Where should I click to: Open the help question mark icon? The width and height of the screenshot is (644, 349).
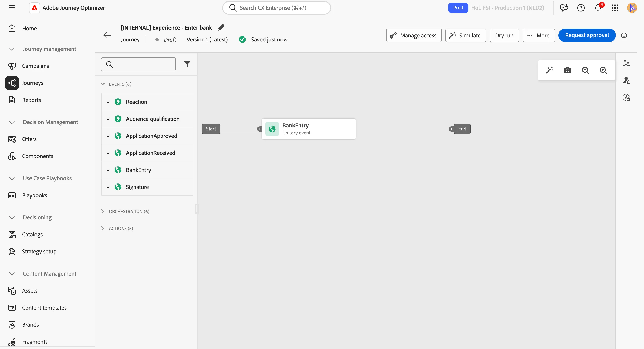[x=581, y=8]
